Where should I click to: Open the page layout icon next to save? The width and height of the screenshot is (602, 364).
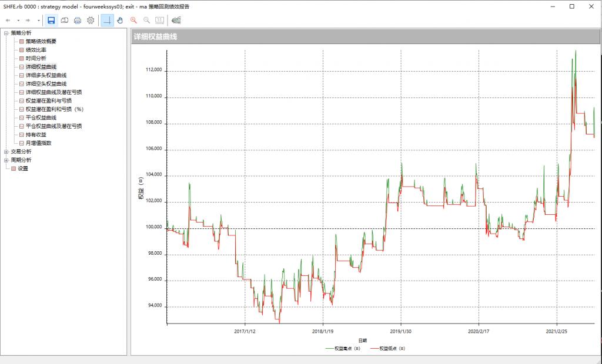(65, 21)
